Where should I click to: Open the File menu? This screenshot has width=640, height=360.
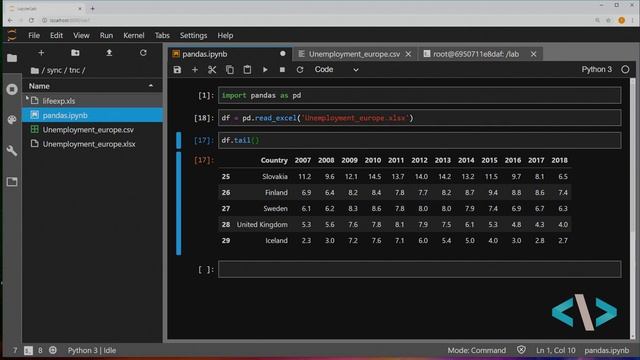point(34,36)
